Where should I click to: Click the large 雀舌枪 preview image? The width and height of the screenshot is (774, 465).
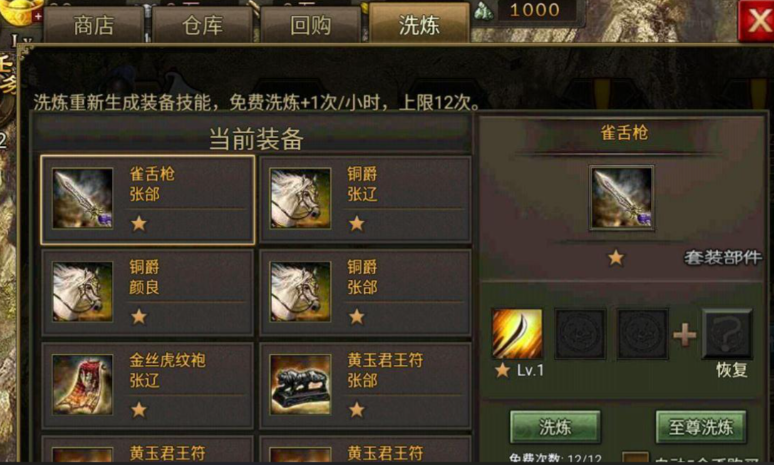tap(621, 198)
